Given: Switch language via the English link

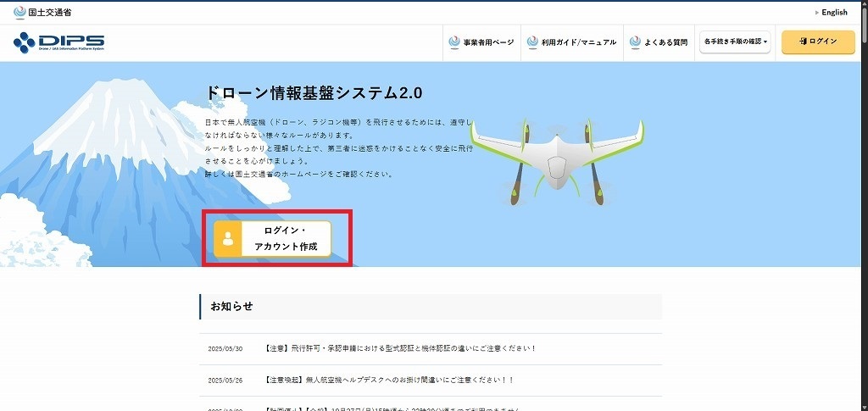Looking at the screenshot, I should click(x=833, y=13).
